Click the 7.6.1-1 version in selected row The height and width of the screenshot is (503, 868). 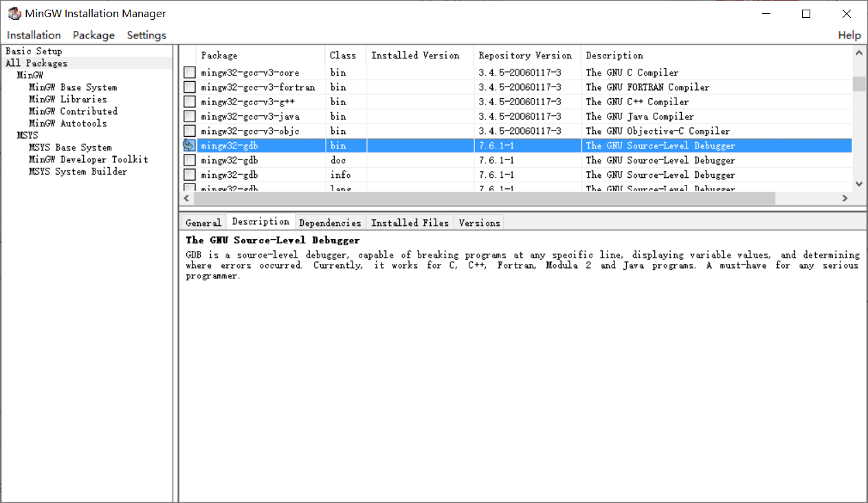click(498, 146)
